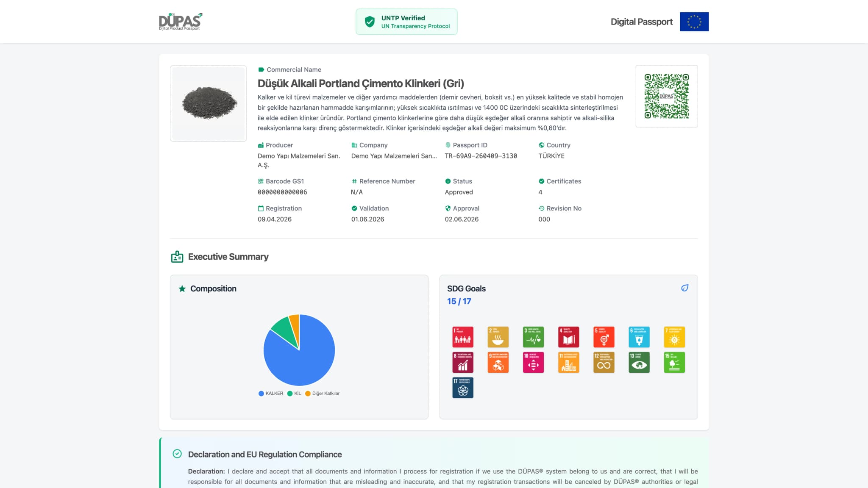
Task: Click the Executive Summary badge icon
Action: click(x=177, y=257)
